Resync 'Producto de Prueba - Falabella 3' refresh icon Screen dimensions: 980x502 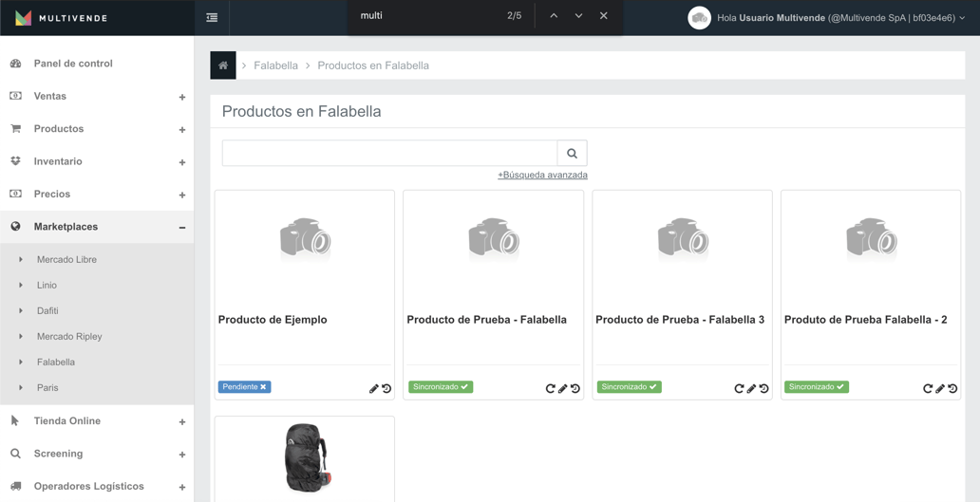739,388
